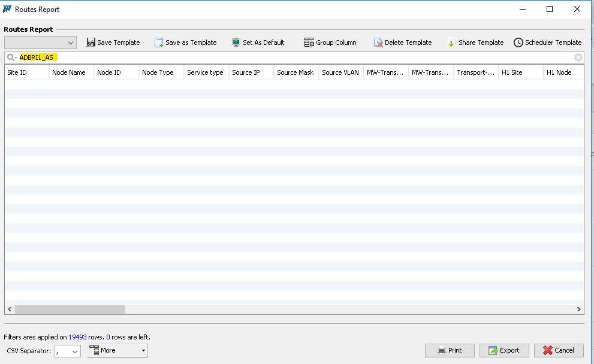Click the horizontal scrollbar thumb

click(x=70, y=309)
